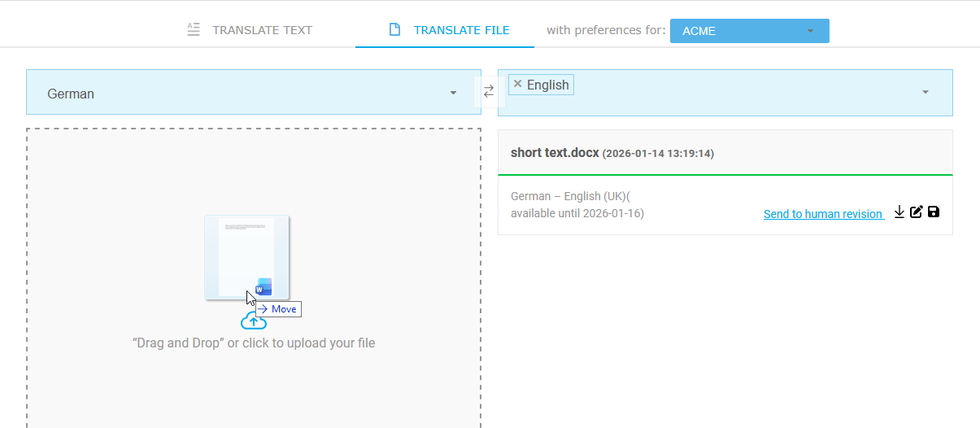Expand the German source language dropdown
Screen dimensions: 980x428
[453, 93]
